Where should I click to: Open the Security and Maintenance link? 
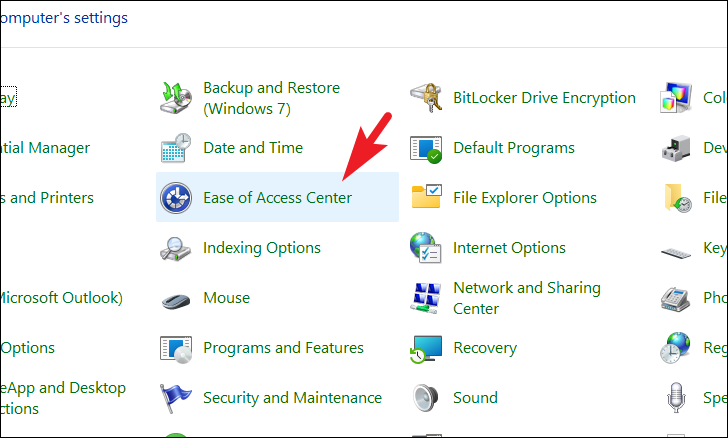coord(292,398)
